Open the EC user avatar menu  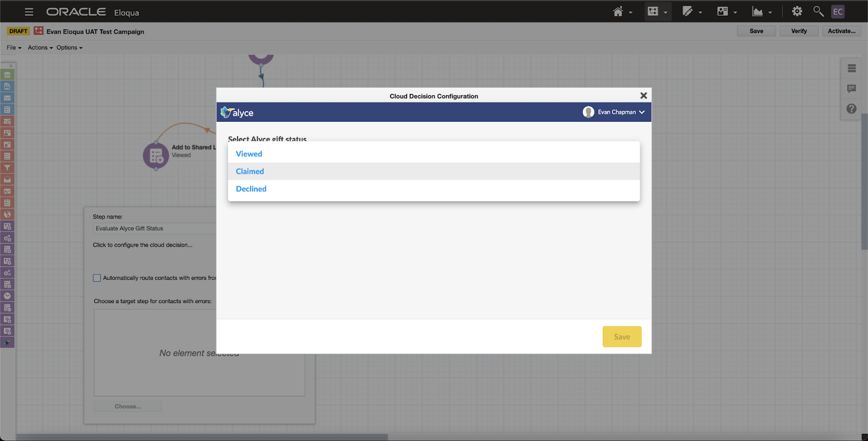(838, 11)
